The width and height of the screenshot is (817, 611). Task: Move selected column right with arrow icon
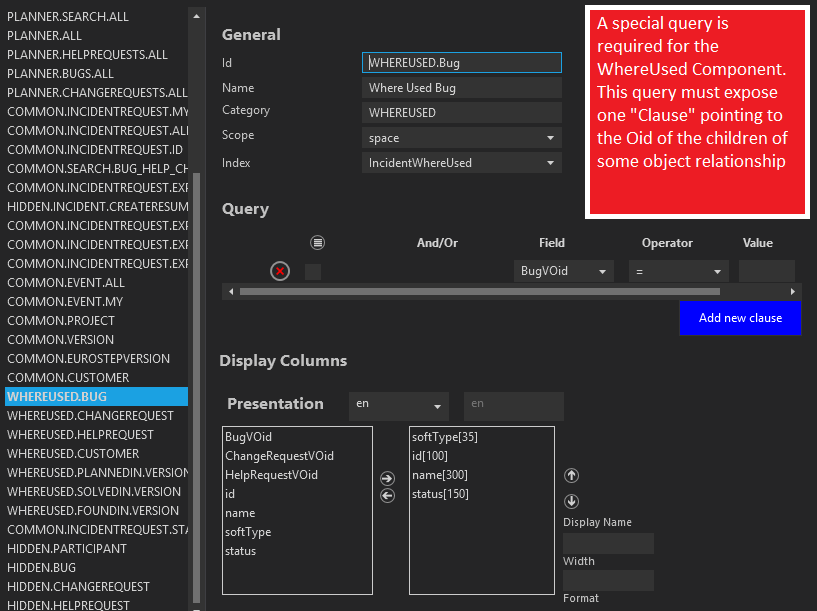click(388, 479)
